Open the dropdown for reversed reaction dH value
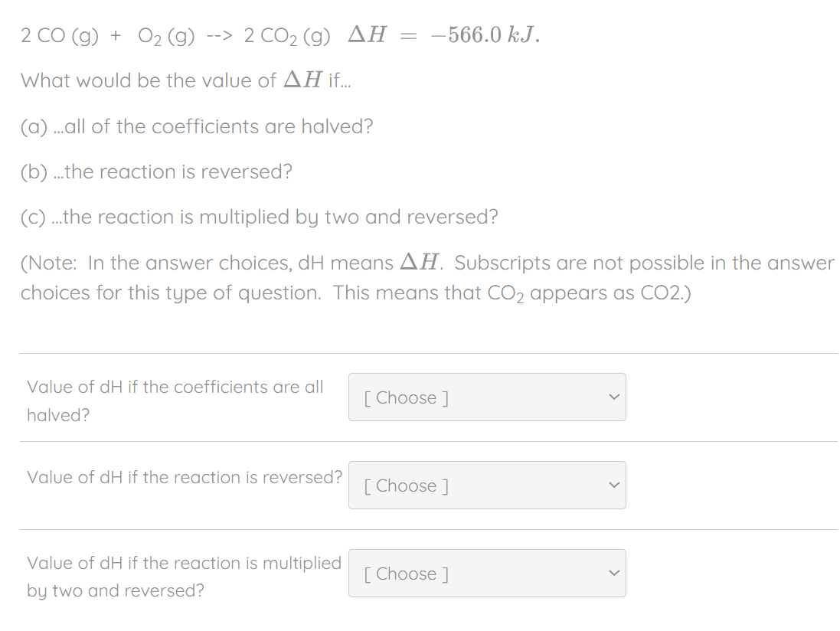 487,485
